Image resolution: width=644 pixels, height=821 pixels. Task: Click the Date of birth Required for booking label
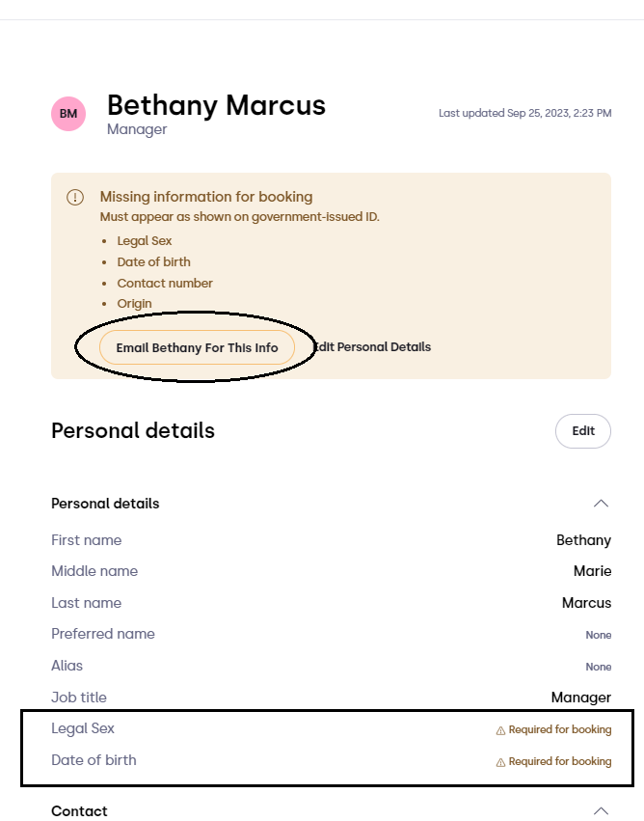pos(560,761)
